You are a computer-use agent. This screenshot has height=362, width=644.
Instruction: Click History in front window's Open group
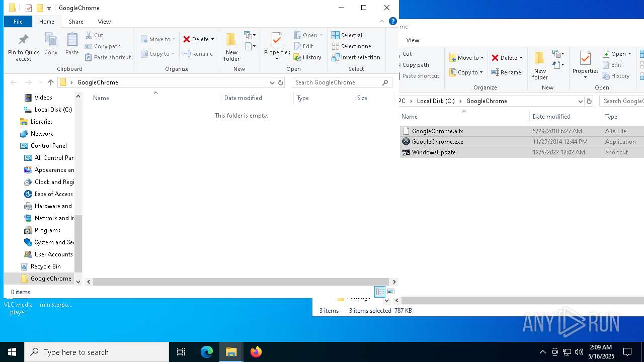tap(307, 57)
